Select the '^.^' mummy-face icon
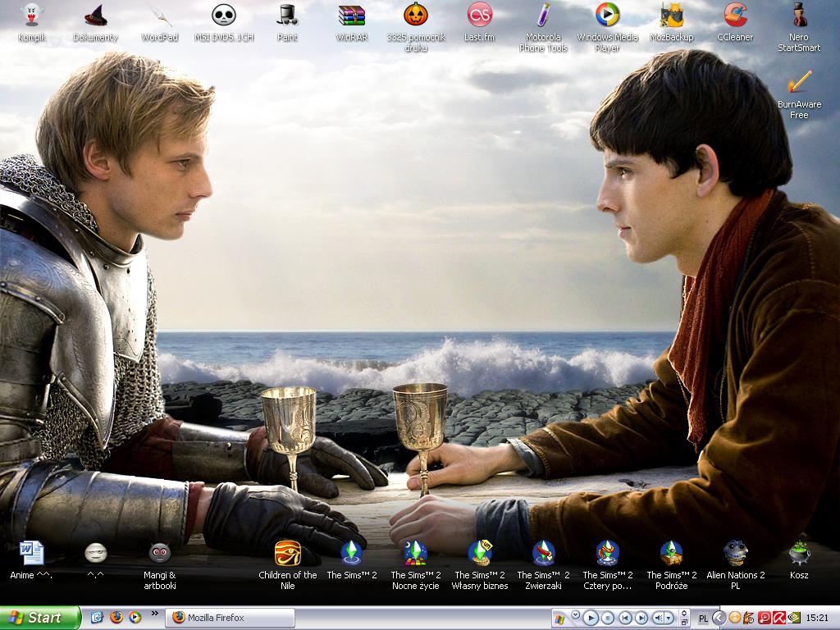The image size is (840, 630). 95,560
